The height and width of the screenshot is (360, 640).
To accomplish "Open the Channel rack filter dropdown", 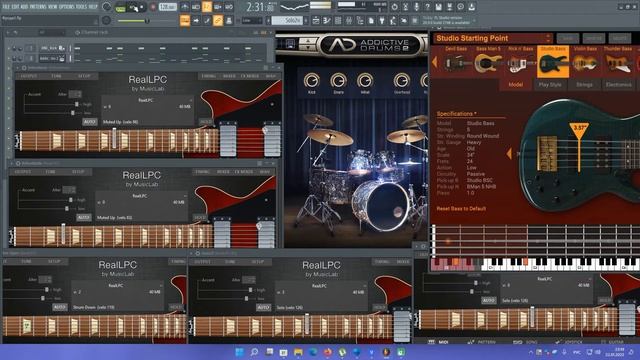I will click(x=51, y=32).
